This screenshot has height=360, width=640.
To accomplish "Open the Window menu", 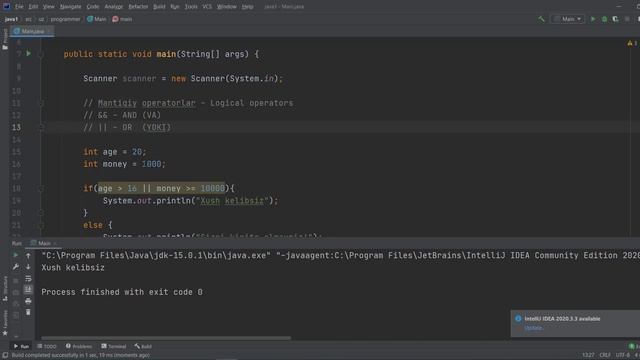I will pyautogui.click(x=226, y=7).
